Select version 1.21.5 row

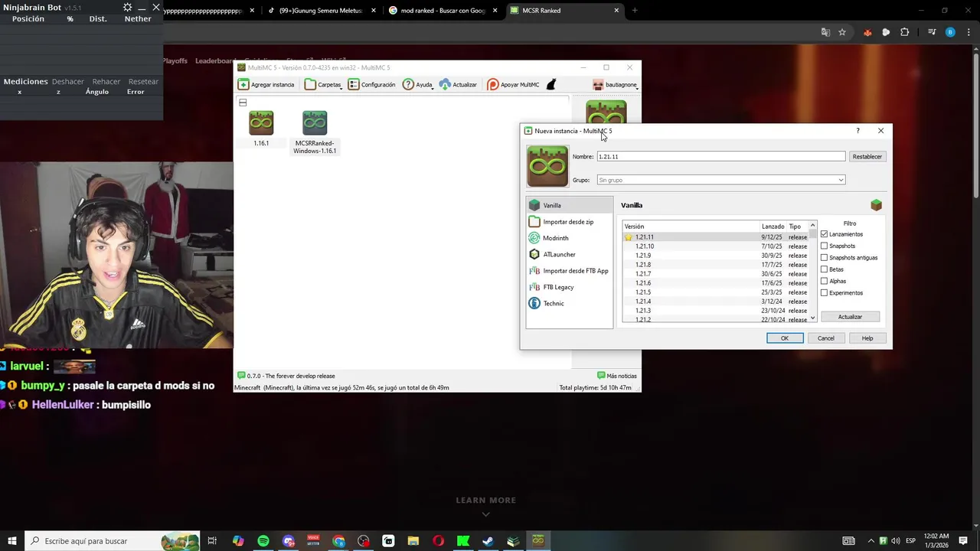(716, 292)
